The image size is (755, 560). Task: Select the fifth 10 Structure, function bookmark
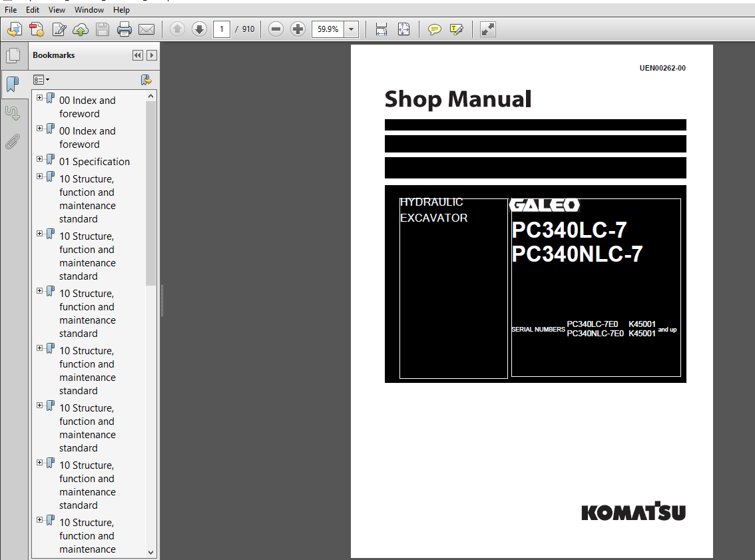(x=87, y=427)
